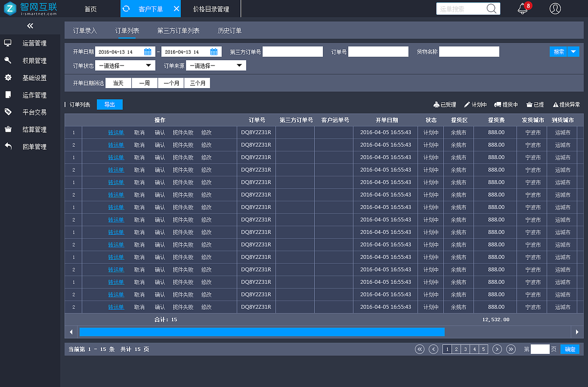Viewport: 588px width, 387px height.
Task: Click the 导出 button
Action: pyautogui.click(x=110, y=105)
